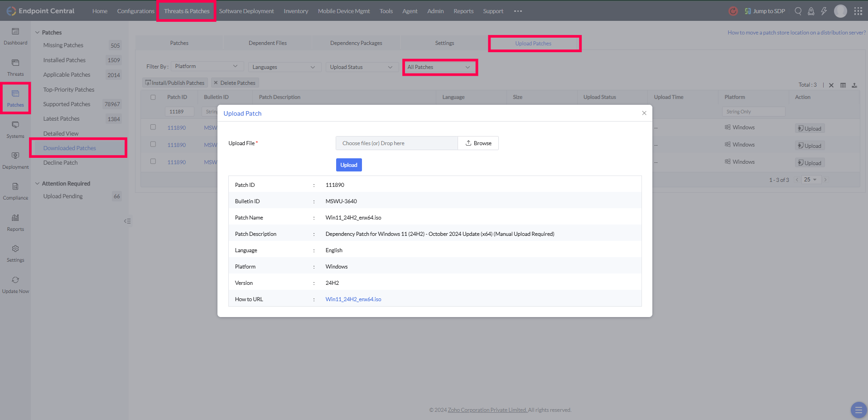
Task: Open the Platform filter dropdown
Action: (207, 66)
